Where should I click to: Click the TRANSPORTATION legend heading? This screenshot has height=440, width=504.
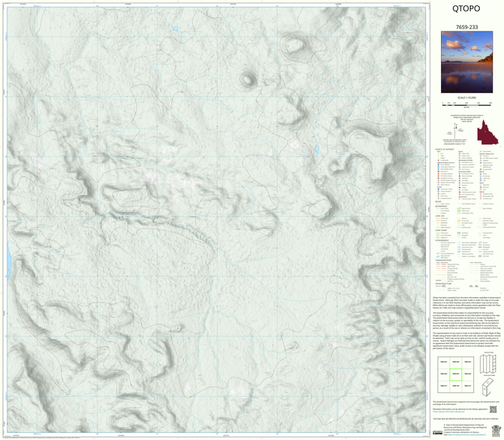pos(443,260)
